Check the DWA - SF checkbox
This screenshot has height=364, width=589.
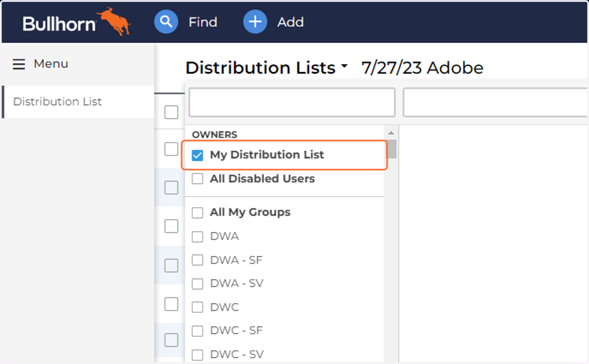click(x=197, y=260)
